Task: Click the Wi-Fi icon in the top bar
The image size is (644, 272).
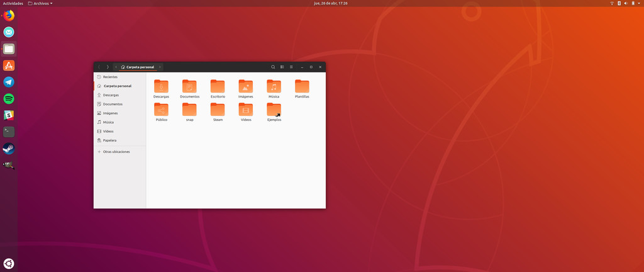Action: [611, 3]
